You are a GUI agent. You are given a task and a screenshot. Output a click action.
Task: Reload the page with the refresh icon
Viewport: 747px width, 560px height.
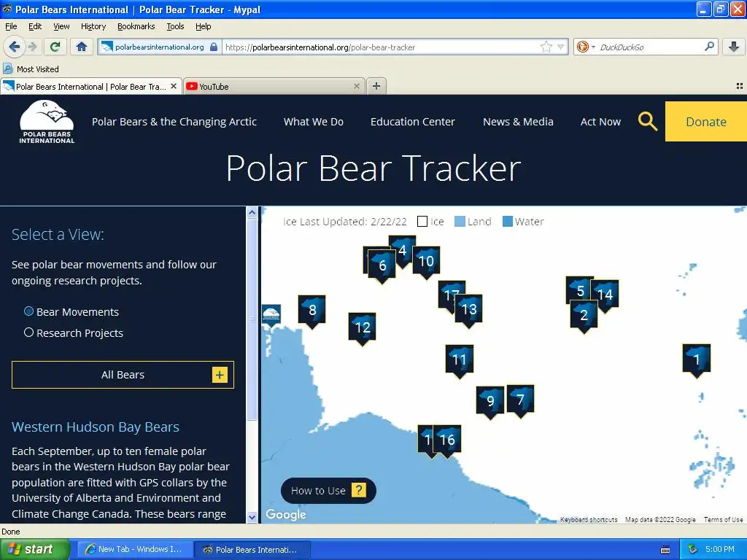pyautogui.click(x=55, y=47)
